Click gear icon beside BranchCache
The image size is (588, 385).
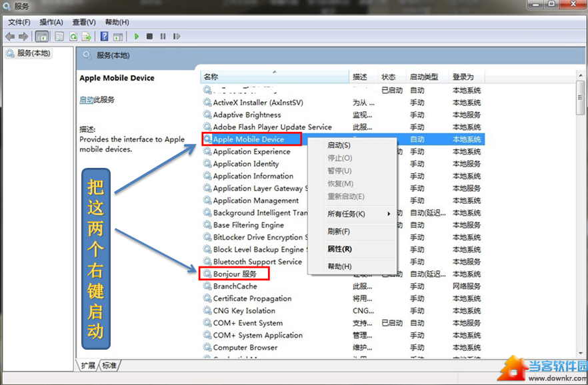(207, 286)
